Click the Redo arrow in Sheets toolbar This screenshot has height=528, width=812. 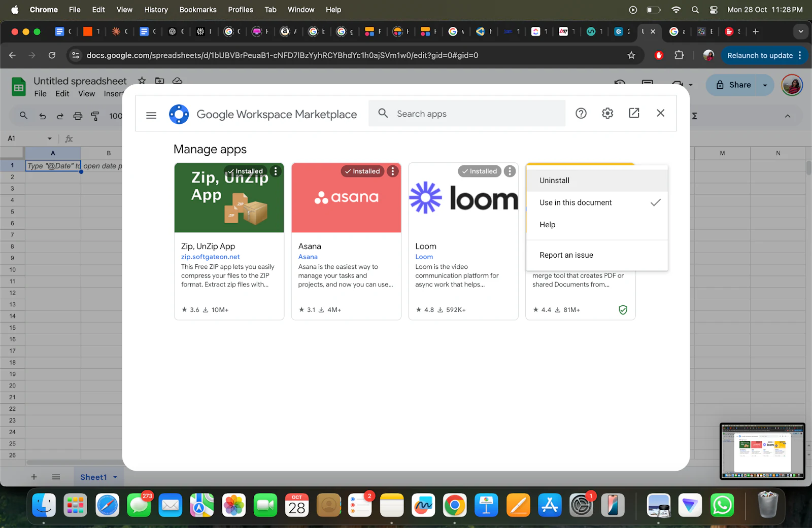(x=60, y=116)
